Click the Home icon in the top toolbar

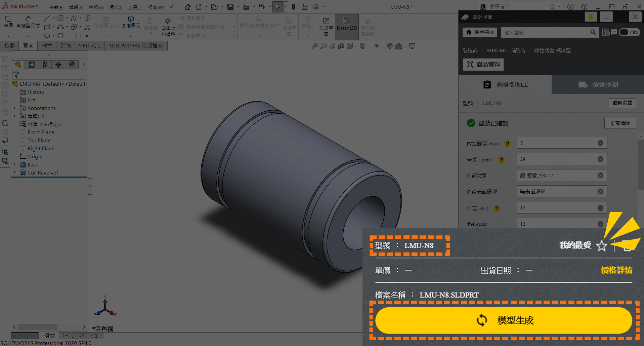(x=188, y=7)
